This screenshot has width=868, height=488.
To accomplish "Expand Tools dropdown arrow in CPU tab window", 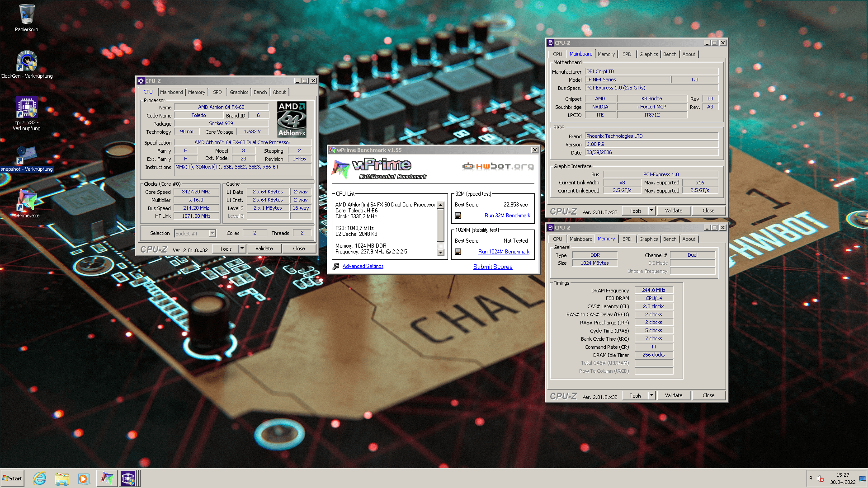I will [242, 249].
